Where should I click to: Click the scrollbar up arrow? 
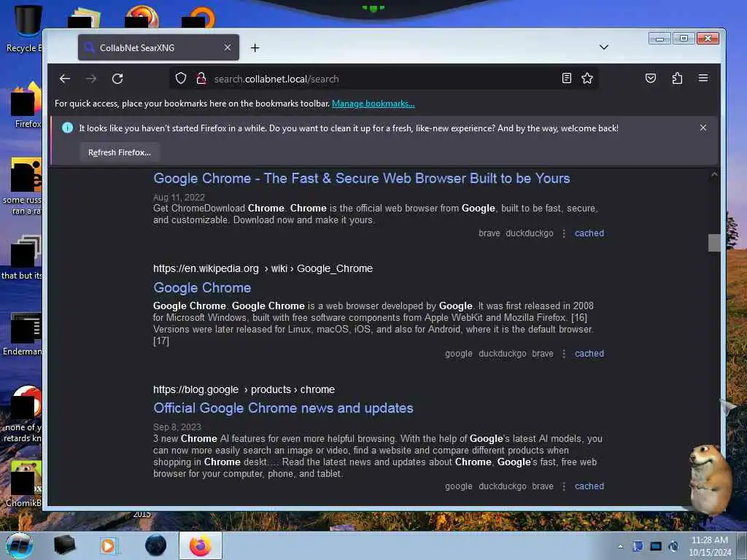tap(713, 175)
